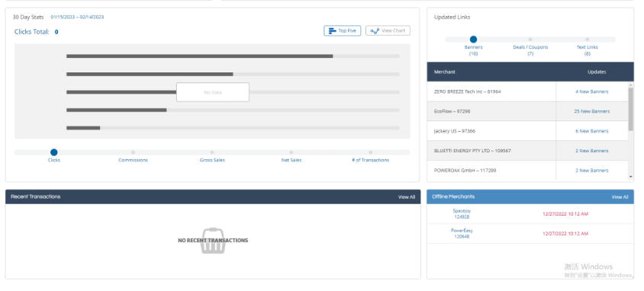The image size is (644, 291).
Task: Select the Clicks stat dot
Action: (x=54, y=152)
